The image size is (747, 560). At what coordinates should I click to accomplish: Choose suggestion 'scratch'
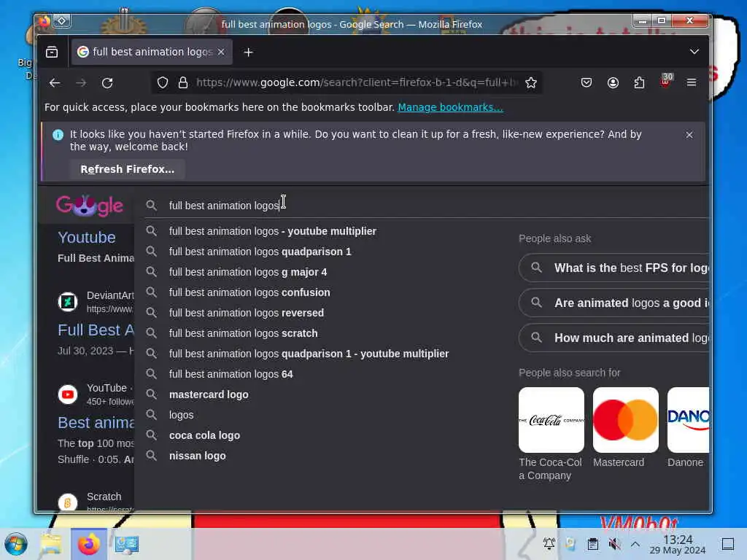pos(244,334)
